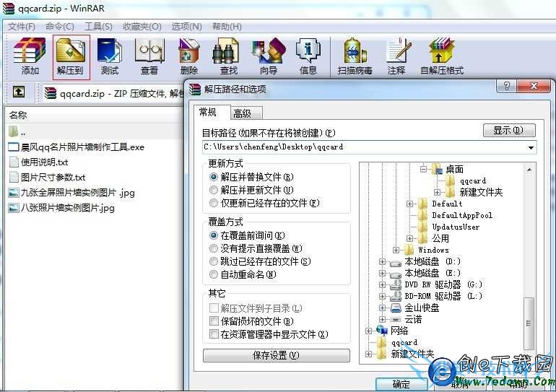The height and width of the screenshot is (392, 556).
Task: Click the 测试 (Test) toolbar icon
Action: [110, 57]
